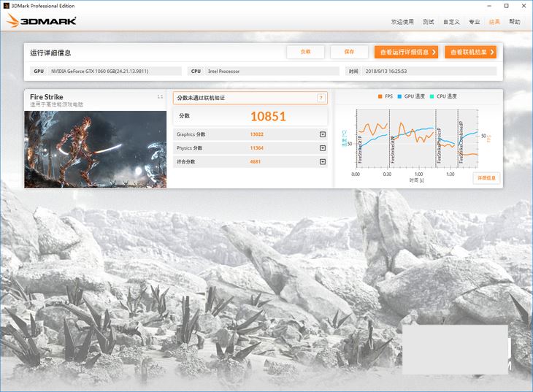Click the FireStrikeGt1P chart section marker
Image resolution: width=533 pixels, height=392 pixels.
[360, 149]
